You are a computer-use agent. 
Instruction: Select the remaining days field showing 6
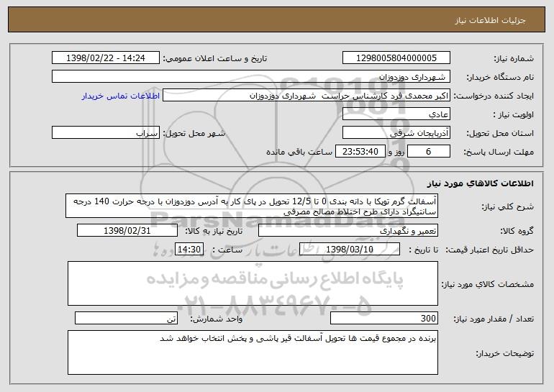429,152
